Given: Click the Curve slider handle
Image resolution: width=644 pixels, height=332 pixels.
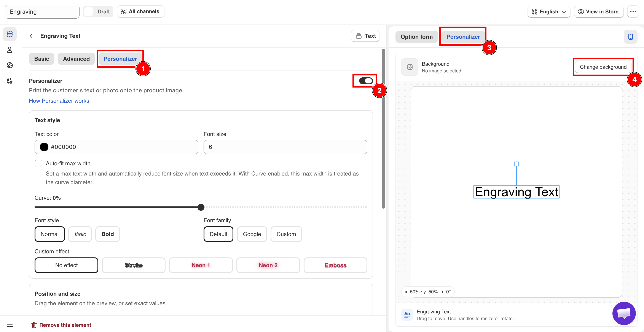Looking at the screenshot, I should (201, 207).
